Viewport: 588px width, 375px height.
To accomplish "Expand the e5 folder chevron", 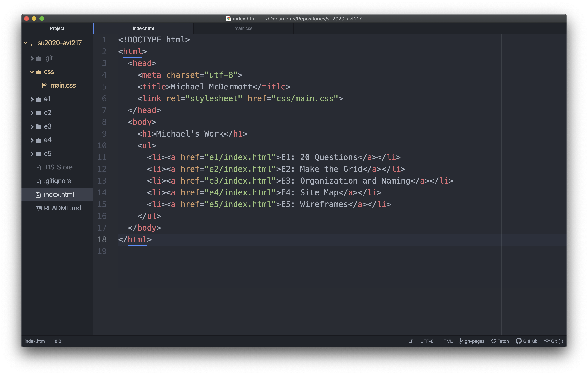I will click(32, 154).
